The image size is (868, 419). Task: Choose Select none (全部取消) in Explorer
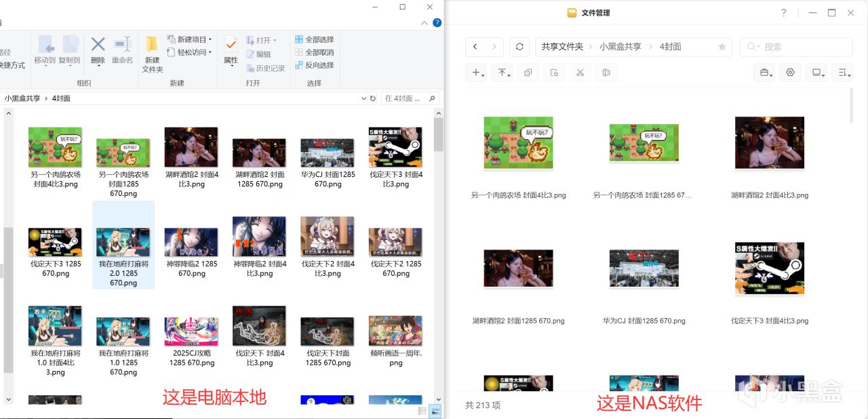314,52
